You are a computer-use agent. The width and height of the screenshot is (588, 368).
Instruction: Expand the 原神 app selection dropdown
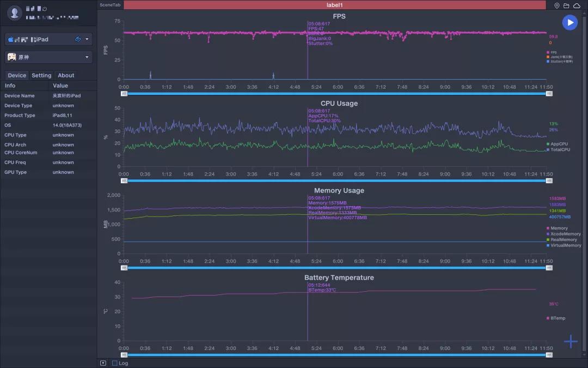tap(87, 57)
